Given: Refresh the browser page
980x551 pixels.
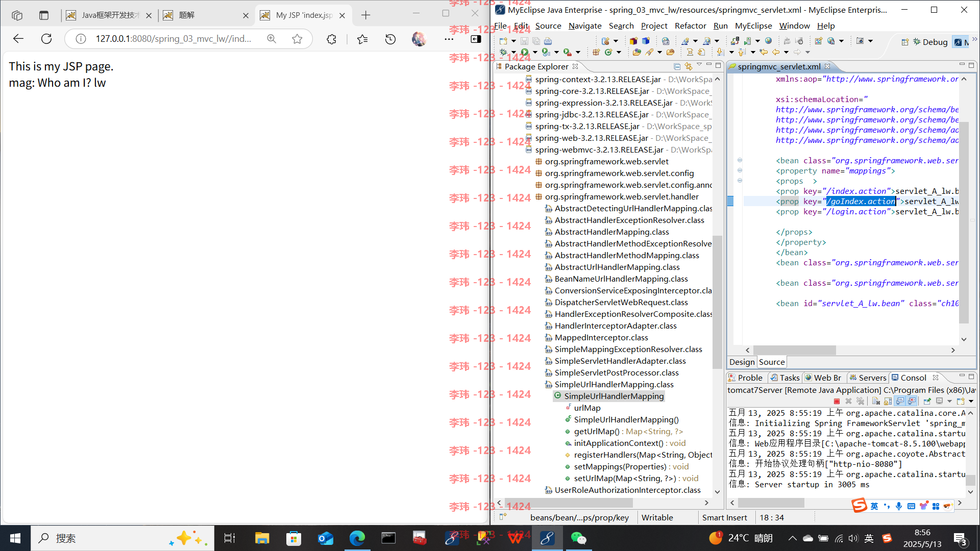Looking at the screenshot, I should tap(46, 39).
